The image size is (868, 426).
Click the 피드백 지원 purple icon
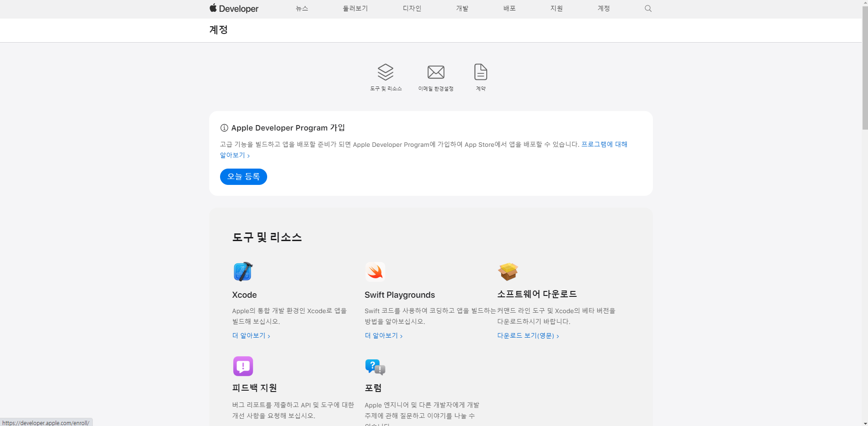(x=243, y=366)
